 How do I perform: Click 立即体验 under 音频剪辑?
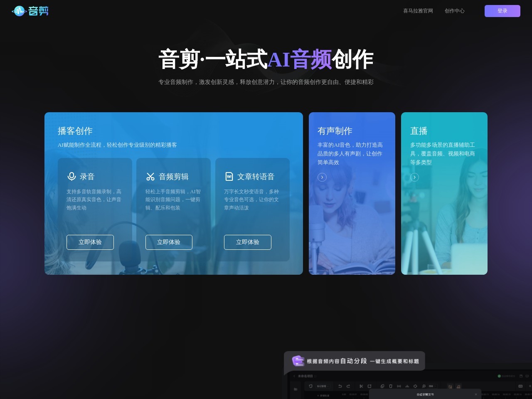(x=169, y=242)
